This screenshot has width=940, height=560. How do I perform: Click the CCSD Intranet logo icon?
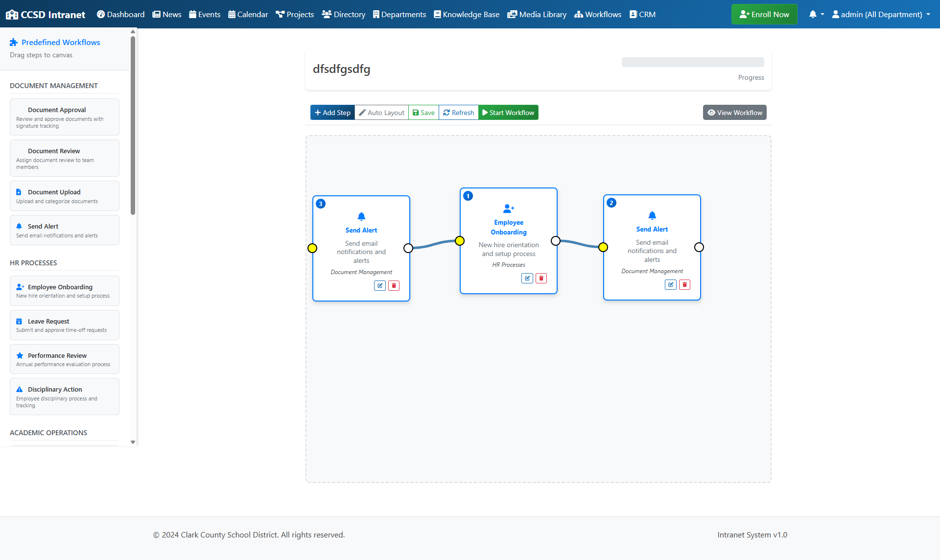click(12, 15)
